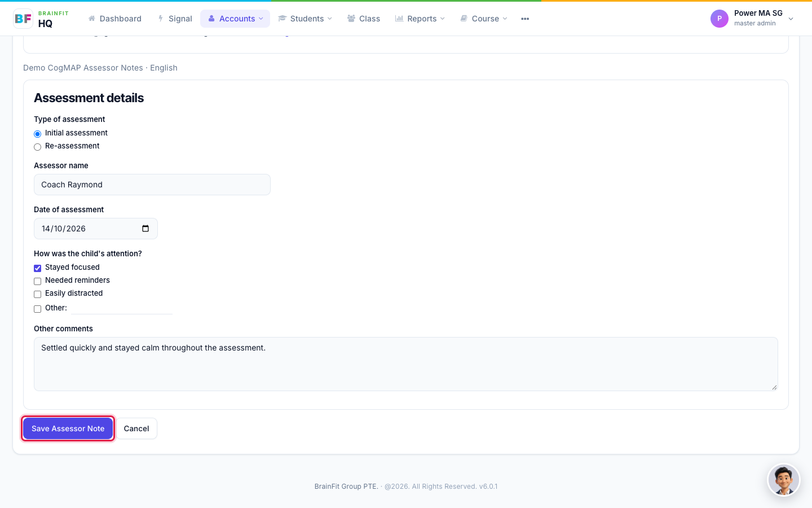
Task: Check the Other attention checkbox
Action: [38, 309]
